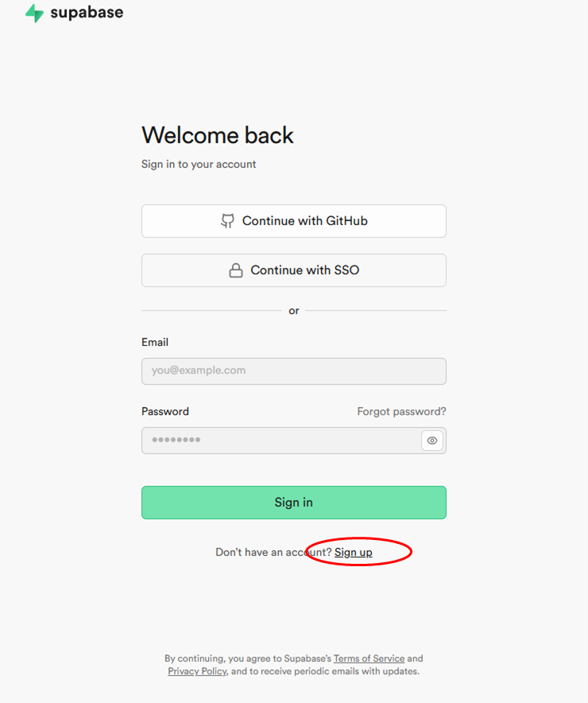Viewport: 588px width, 703px height.
Task: Click the Welcome back heading
Action: (218, 135)
